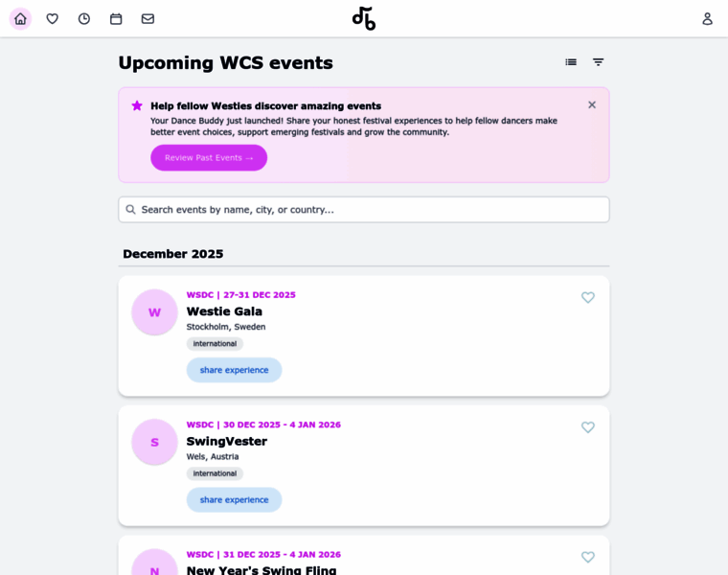The image size is (728, 575).
Task: Focus the event search field
Action: click(x=364, y=210)
